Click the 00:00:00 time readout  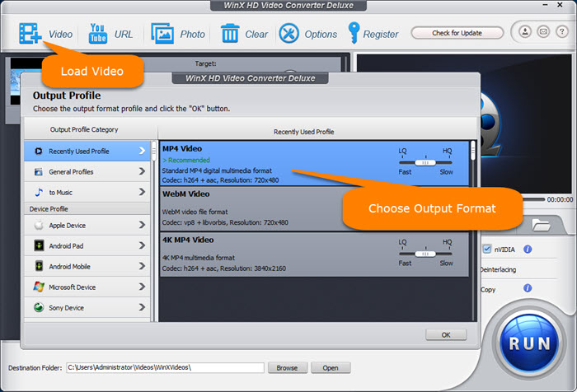(x=560, y=199)
